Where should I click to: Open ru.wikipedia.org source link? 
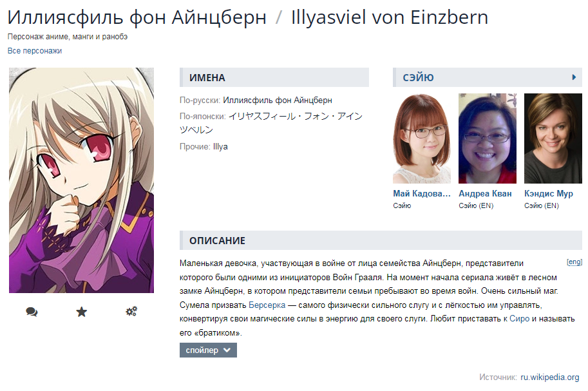[x=550, y=377]
